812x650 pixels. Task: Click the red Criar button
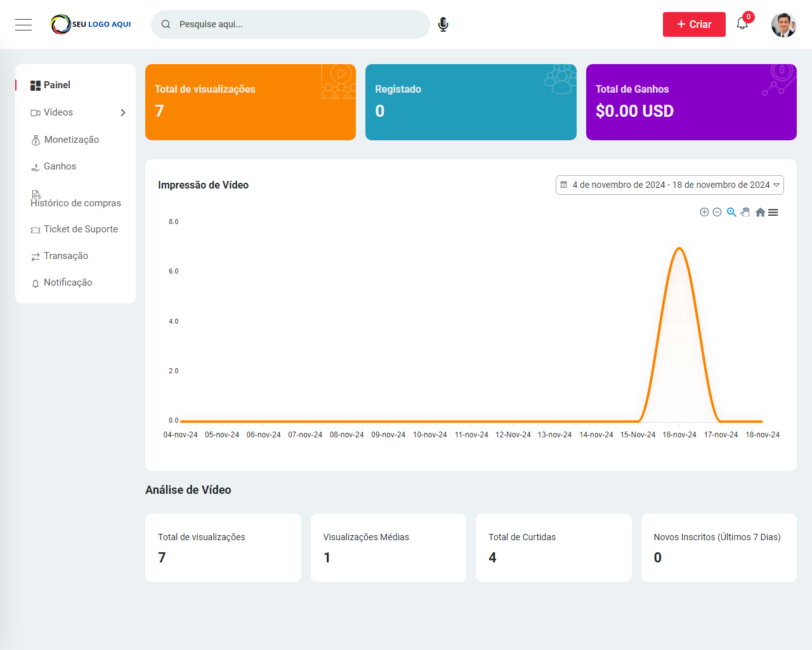click(694, 24)
